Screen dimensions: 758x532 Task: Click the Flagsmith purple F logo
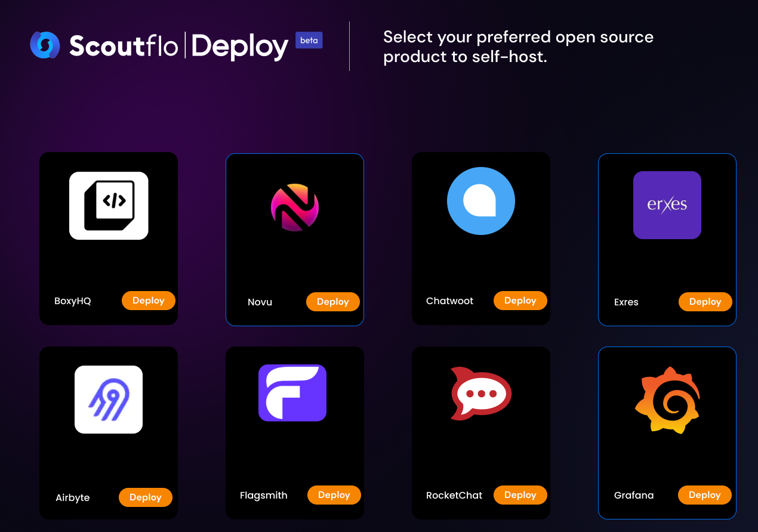[292, 393]
